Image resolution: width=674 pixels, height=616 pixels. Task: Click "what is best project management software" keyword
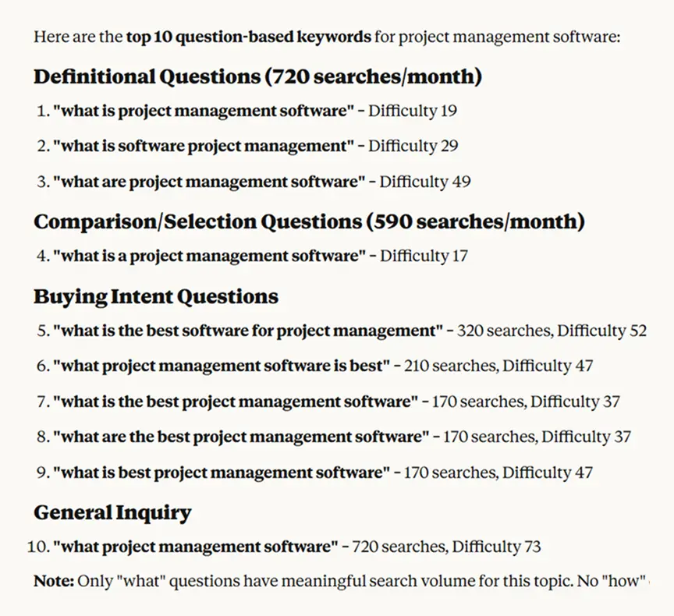tap(221, 473)
